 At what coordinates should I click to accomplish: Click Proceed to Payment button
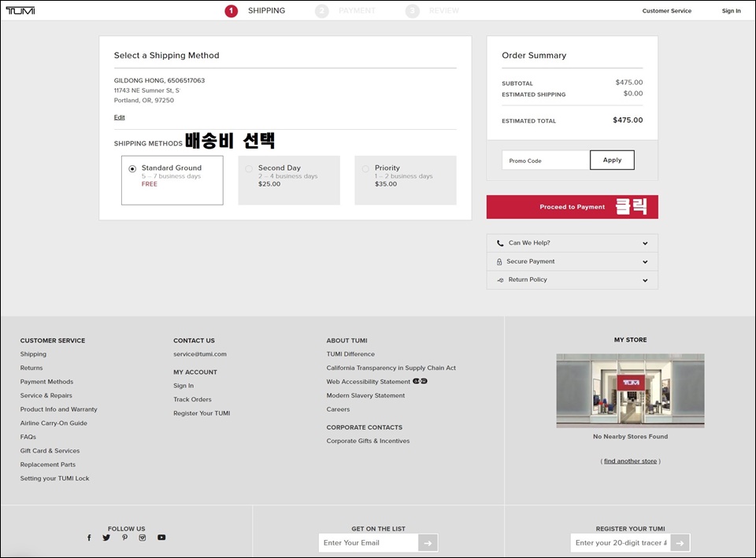572,207
